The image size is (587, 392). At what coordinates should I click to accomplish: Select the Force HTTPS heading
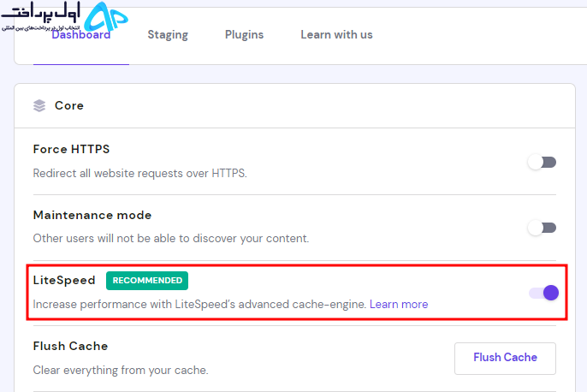click(x=71, y=149)
